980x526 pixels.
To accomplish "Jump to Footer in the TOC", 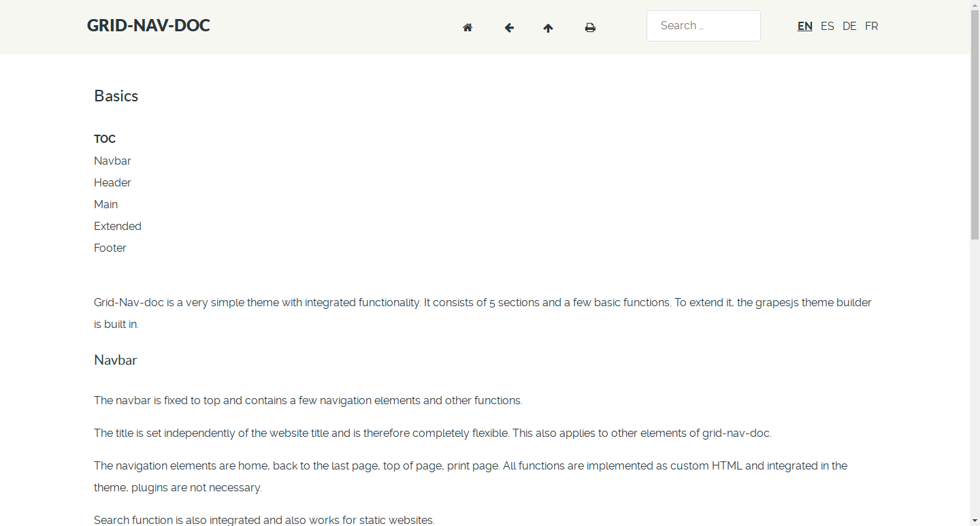I will [110, 248].
